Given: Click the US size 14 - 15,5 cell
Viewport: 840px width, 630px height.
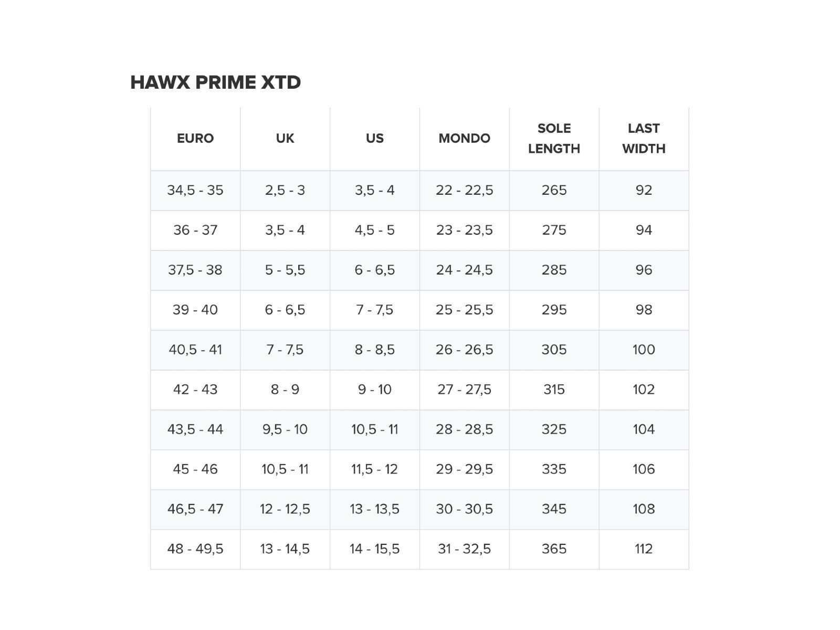Looking at the screenshot, I should click(375, 549).
